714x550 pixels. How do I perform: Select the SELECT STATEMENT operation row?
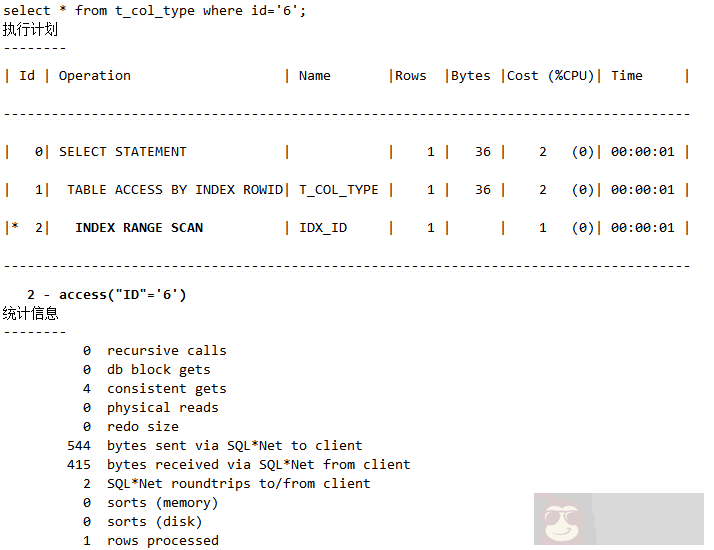pyautogui.click(x=123, y=152)
